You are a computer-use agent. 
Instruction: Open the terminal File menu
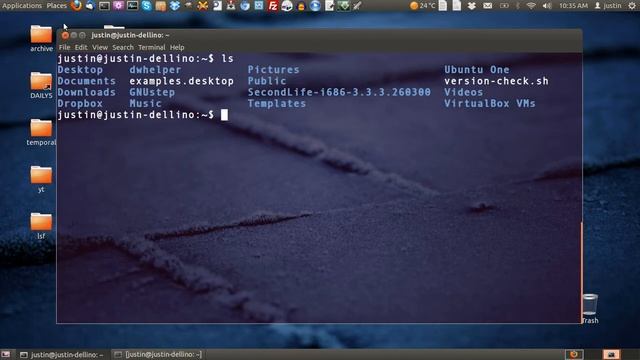(64, 47)
